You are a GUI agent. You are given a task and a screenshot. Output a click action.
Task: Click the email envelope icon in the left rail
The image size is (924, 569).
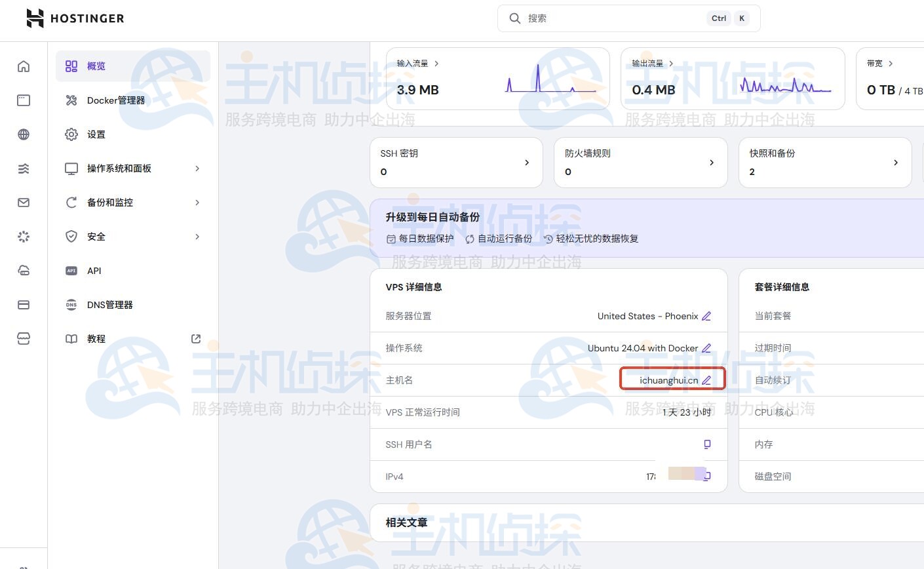[x=23, y=202]
